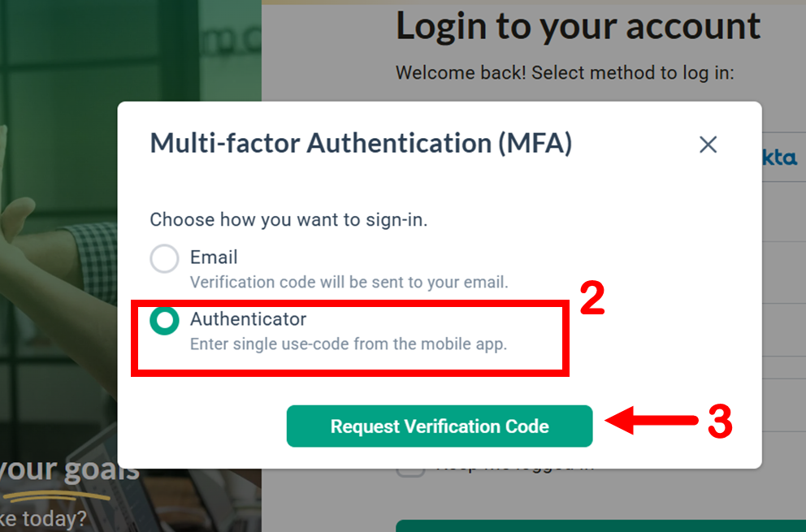Click the X icon in the dialog corner
The width and height of the screenshot is (806, 532).
click(x=708, y=145)
